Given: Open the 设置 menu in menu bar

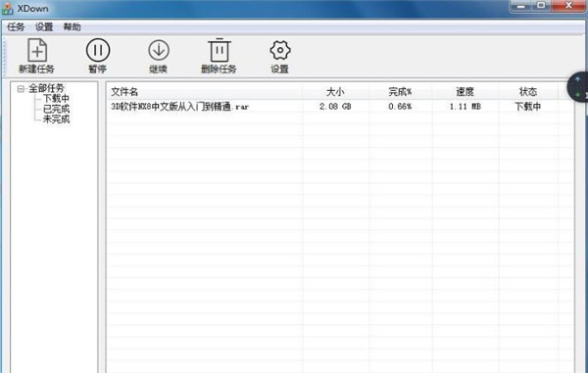Looking at the screenshot, I should [x=44, y=27].
